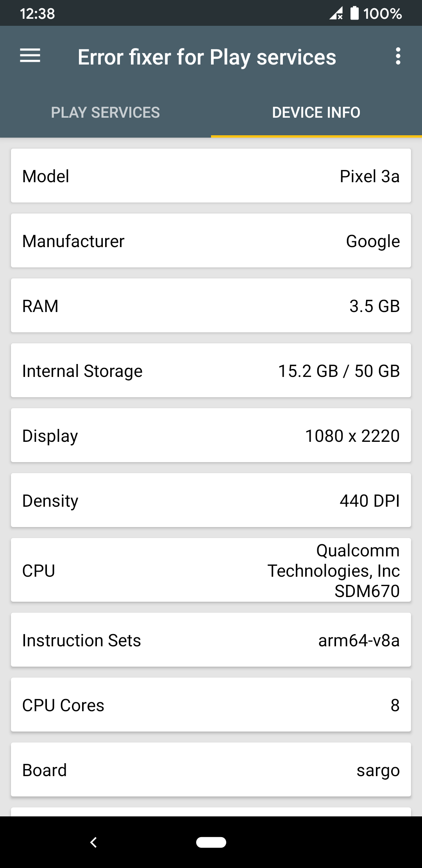Select the Display 1080 x 2220 row
422x868 pixels.
pos(211,435)
